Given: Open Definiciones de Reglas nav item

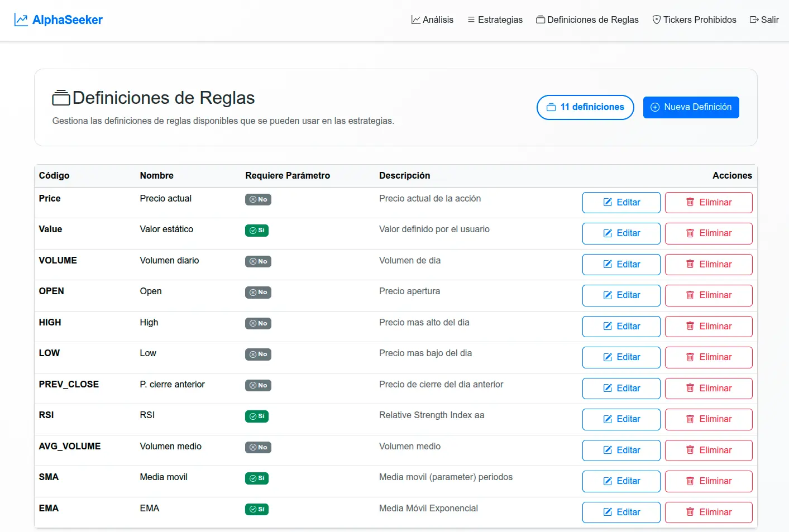Looking at the screenshot, I should tap(587, 20).
